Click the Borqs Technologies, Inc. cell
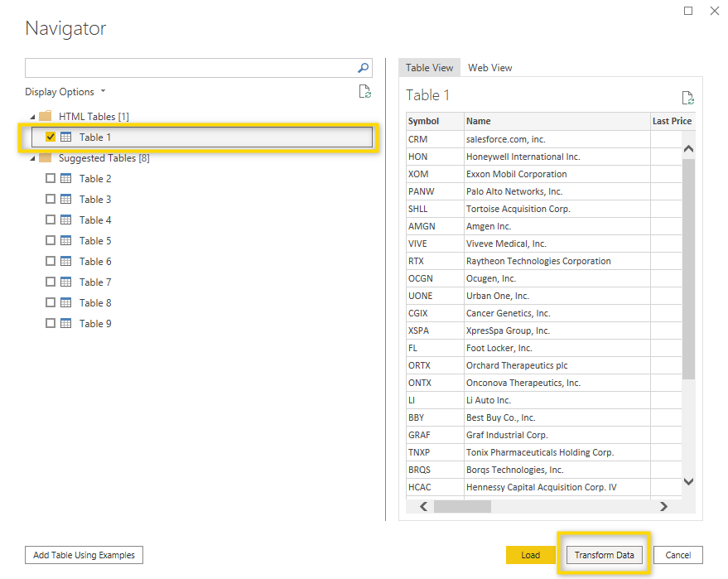The height and width of the screenshot is (579, 728). point(557,470)
